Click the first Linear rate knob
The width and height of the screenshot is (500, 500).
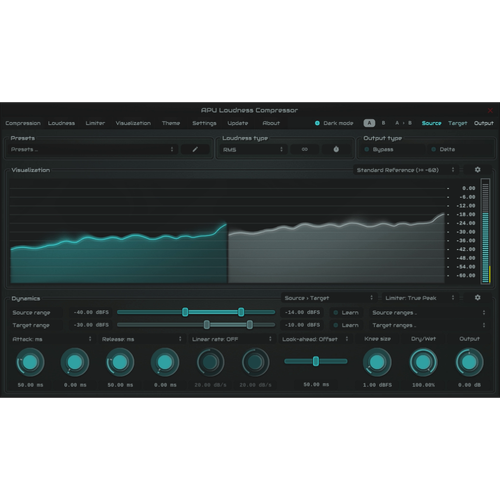coord(210,362)
